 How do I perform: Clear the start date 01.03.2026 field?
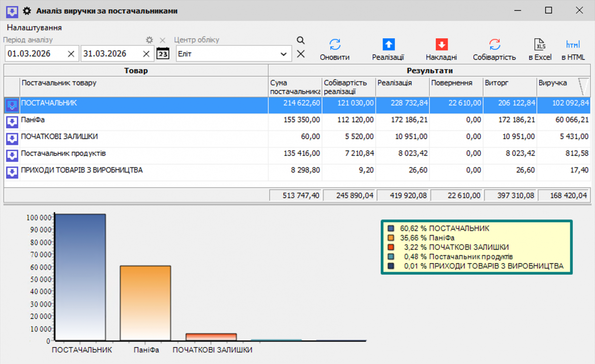[x=71, y=54]
